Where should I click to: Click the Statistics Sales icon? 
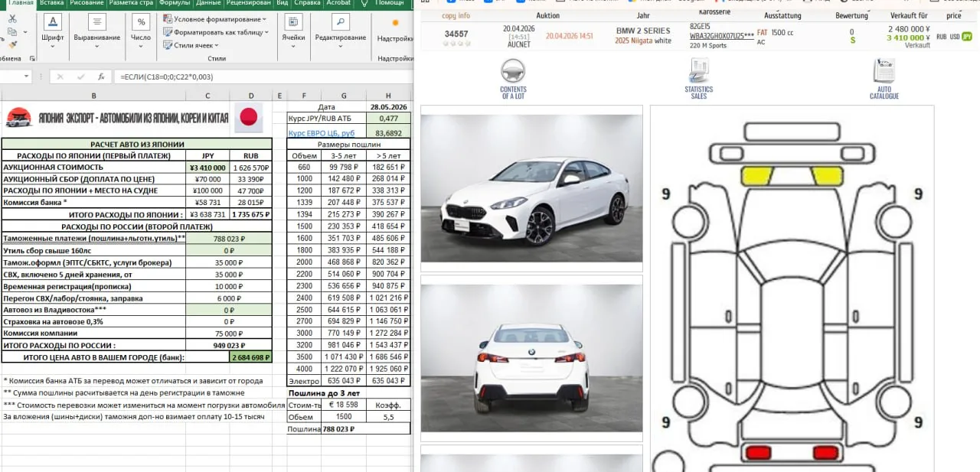[698, 71]
